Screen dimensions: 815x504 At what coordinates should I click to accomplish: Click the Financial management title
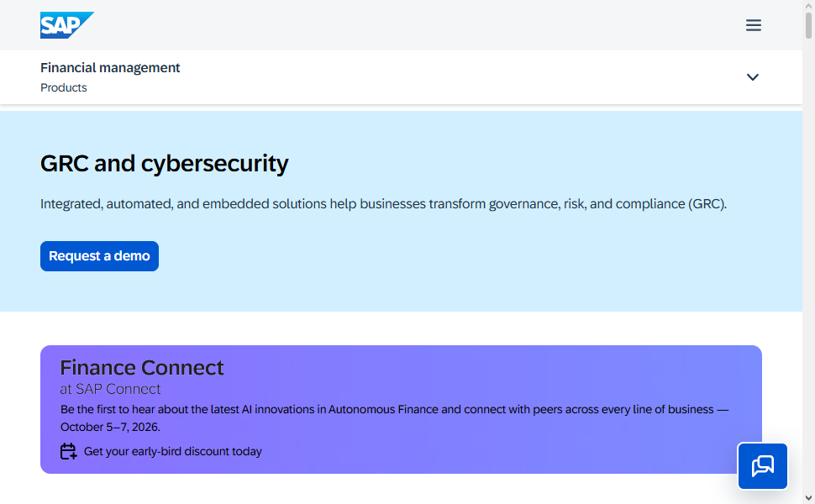point(110,67)
